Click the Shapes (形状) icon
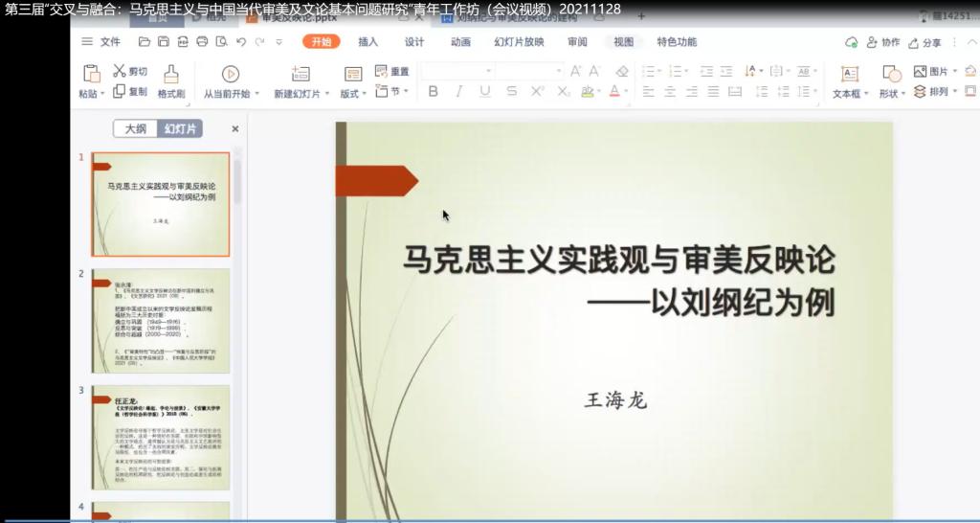Screen dimensions: 980x523 tap(891, 75)
